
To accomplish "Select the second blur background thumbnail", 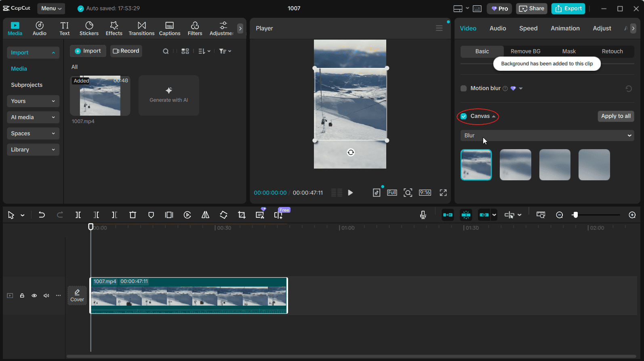I will [515, 165].
